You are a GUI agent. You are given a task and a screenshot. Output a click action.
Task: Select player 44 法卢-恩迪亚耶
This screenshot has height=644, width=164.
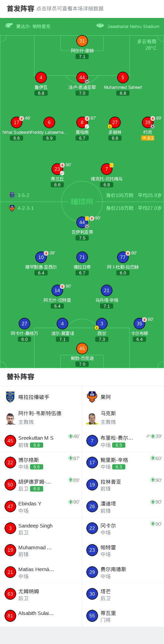tap(82, 77)
